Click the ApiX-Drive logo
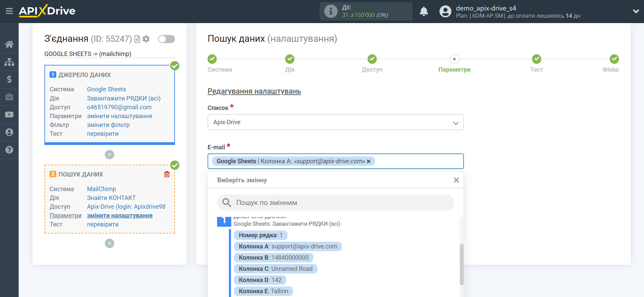This screenshot has width=644, height=297. 47,11
